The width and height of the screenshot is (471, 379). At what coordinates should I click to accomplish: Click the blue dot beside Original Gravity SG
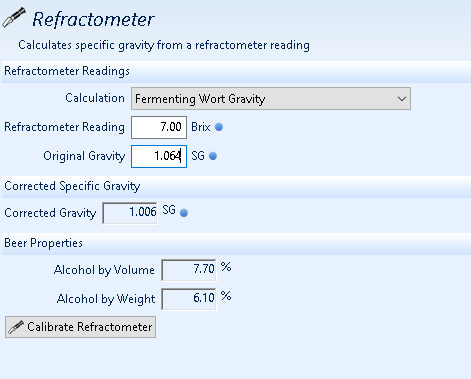tap(213, 156)
